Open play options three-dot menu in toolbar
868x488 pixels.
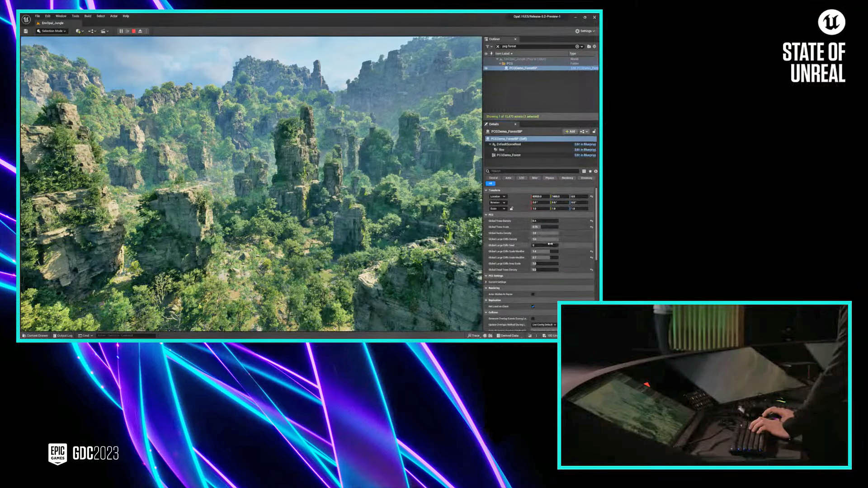click(x=146, y=31)
